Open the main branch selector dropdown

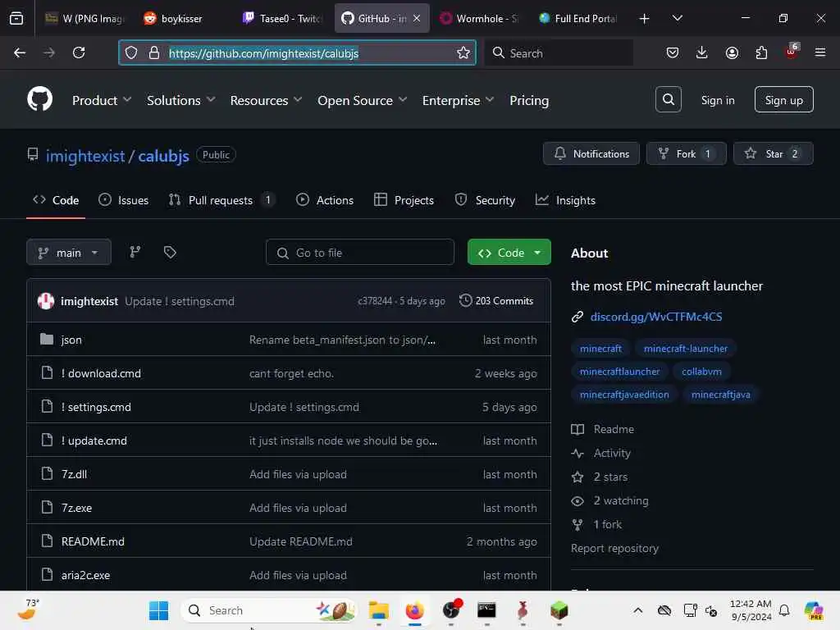pyautogui.click(x=69, y=252)
